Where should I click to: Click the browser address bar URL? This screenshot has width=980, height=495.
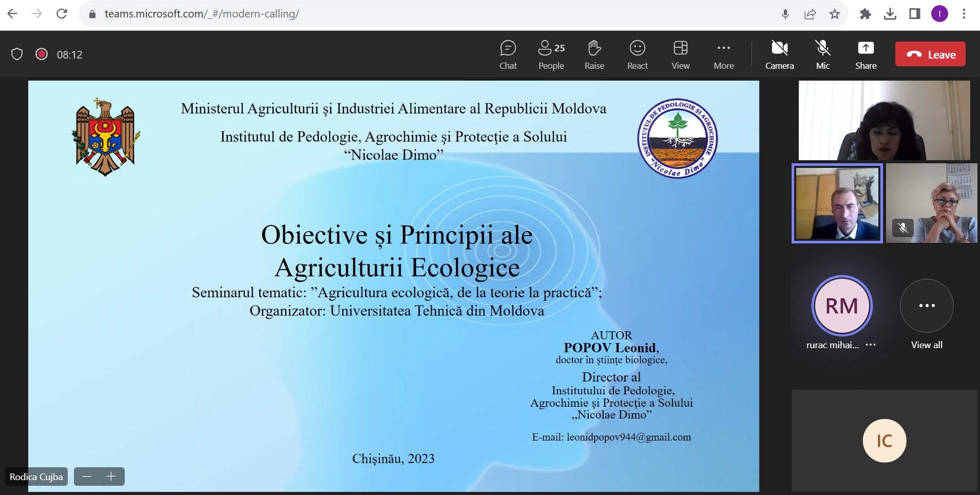[202, 14]
